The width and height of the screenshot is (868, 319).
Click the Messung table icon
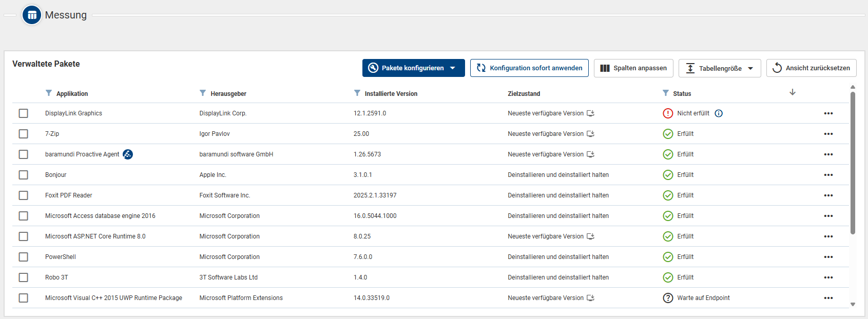tap(32, 15)
